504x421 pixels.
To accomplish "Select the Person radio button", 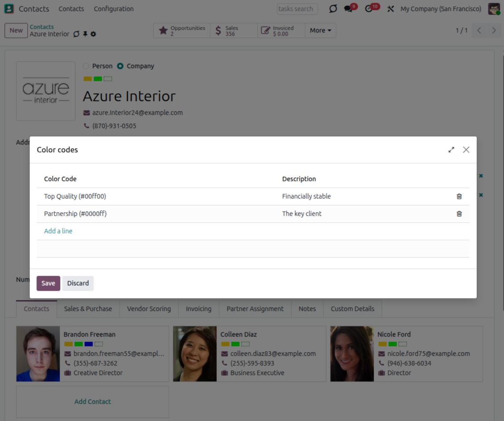I will 86,66.
